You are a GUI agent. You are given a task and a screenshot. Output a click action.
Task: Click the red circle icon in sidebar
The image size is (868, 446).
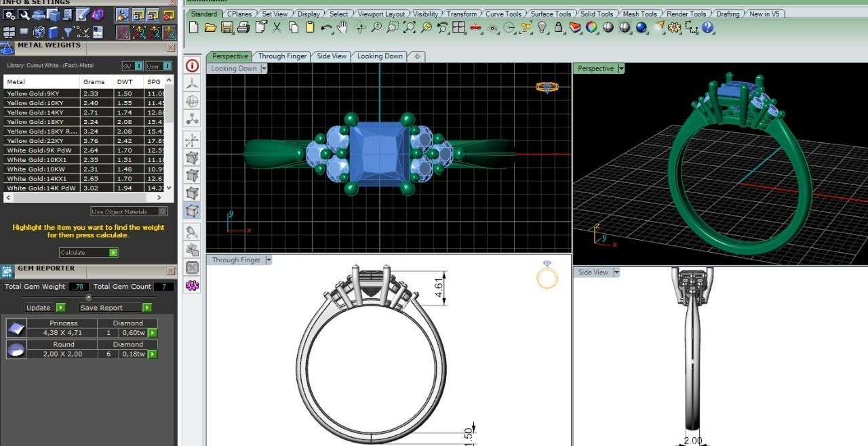tap(192, 66)
